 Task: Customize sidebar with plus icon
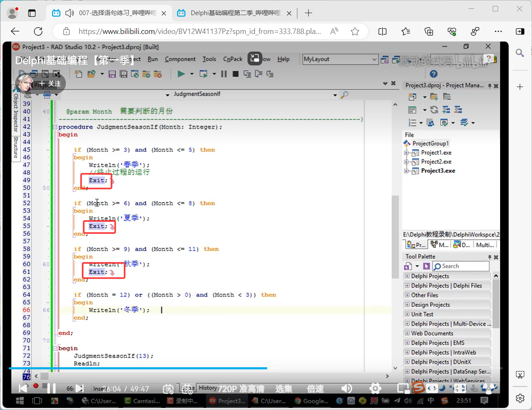coord(520,87)
